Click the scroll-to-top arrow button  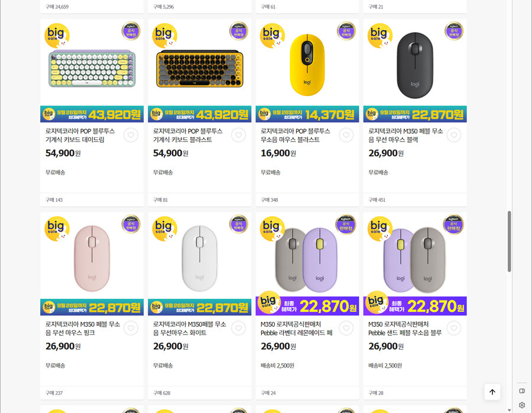(492, 392)
